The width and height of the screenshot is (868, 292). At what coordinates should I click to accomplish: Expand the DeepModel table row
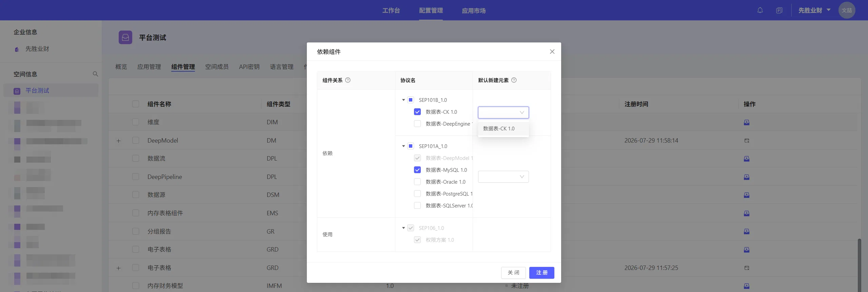[x=119, y=141]
